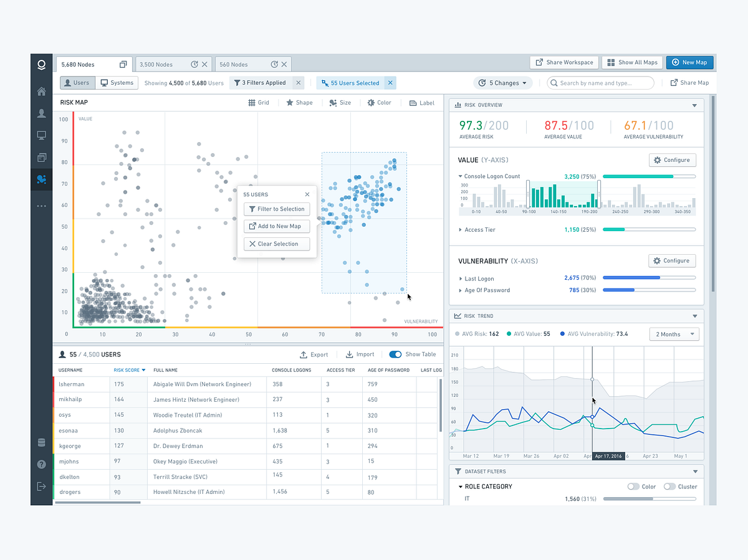Screen dimensions: 748x560
Task: Toggle the Show Table switch
Action: [395, 354]
